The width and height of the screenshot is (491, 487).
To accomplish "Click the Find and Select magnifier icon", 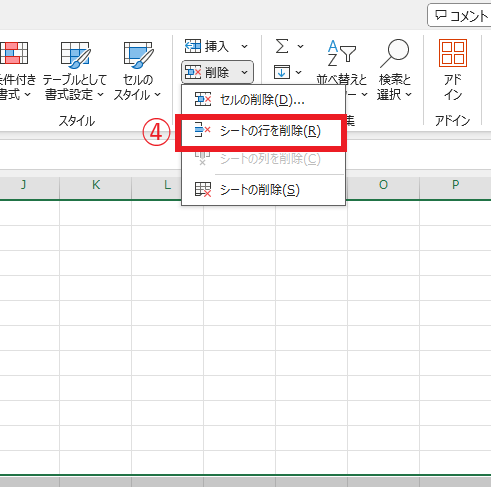I will 395,53.
